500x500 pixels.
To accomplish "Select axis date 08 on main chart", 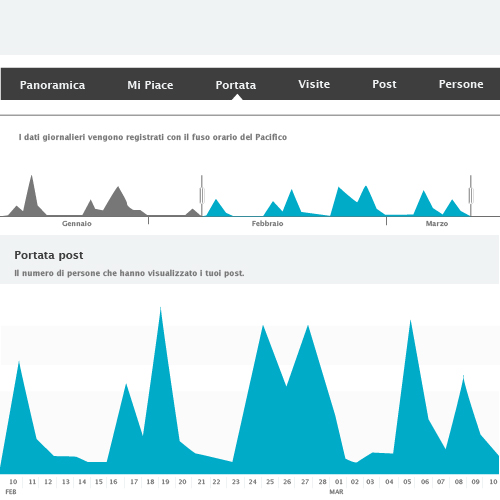I will (459, 482).
